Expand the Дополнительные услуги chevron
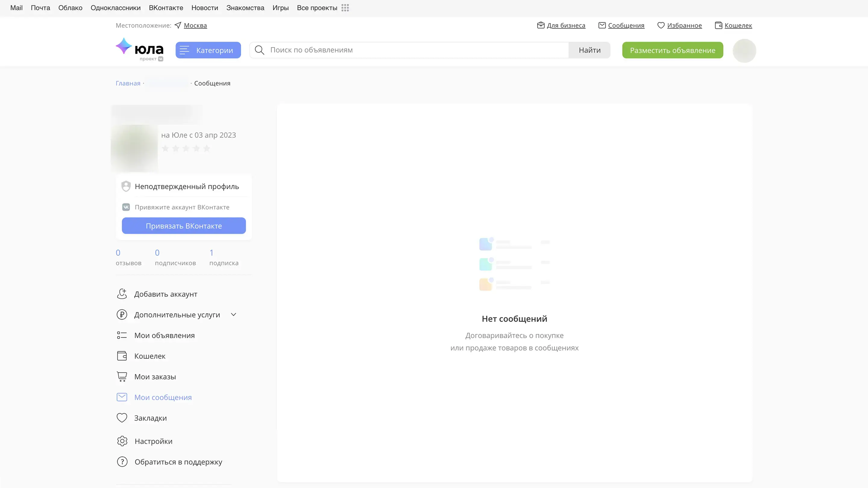The image size is (868, 488). pos(234,314)
